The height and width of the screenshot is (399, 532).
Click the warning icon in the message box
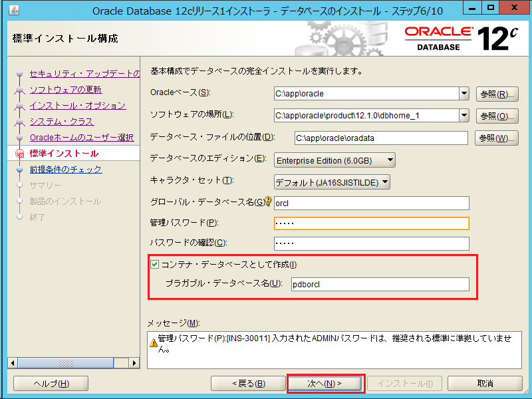tap(154, 343)
